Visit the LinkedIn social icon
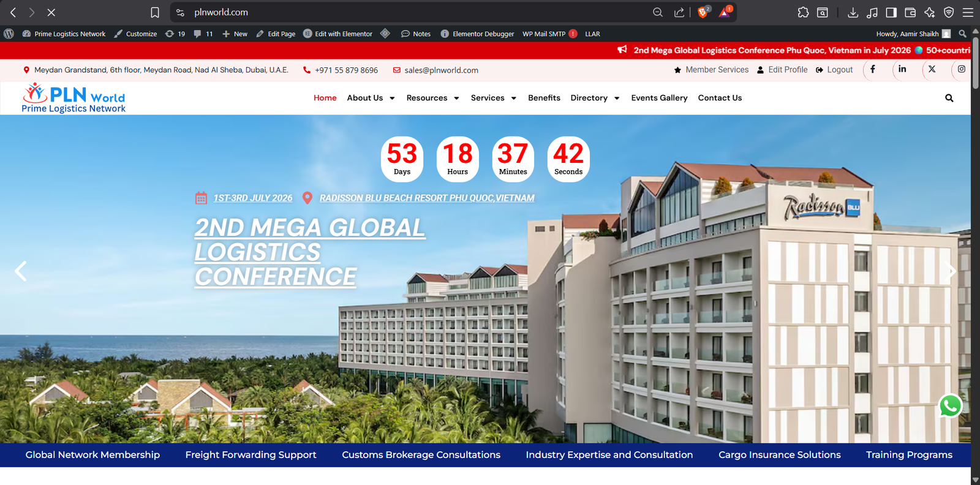Image resolution: width=980 pixels, height=485 pixels. 902,69
